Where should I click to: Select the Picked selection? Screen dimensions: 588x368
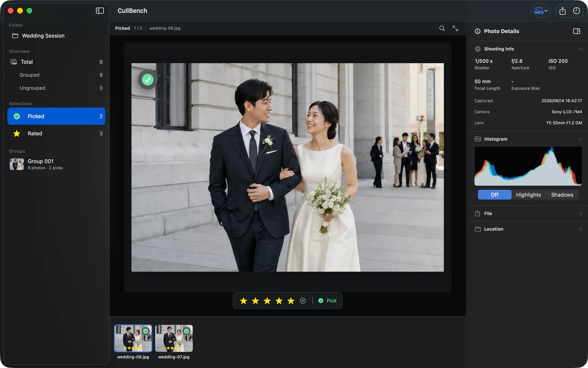point(56,116)
